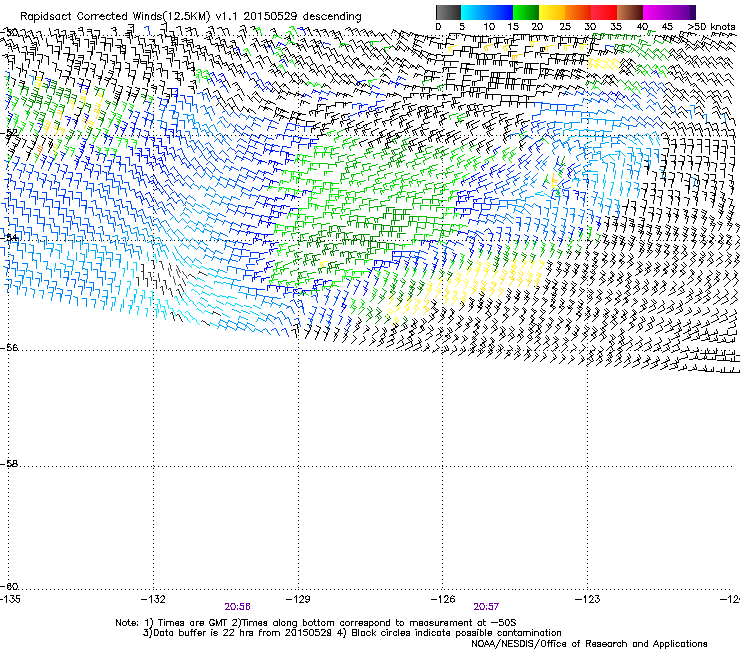Viewport: 740px width, 650px height.
Task: Click the latitude label -52
Action: pyautogui.click(x=9, y=133)
